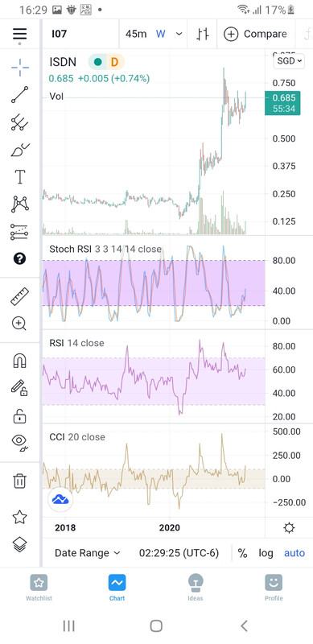The image size is (313, 644).
Task: Select the crosshair cursor tool
Action: click(20, 68)
